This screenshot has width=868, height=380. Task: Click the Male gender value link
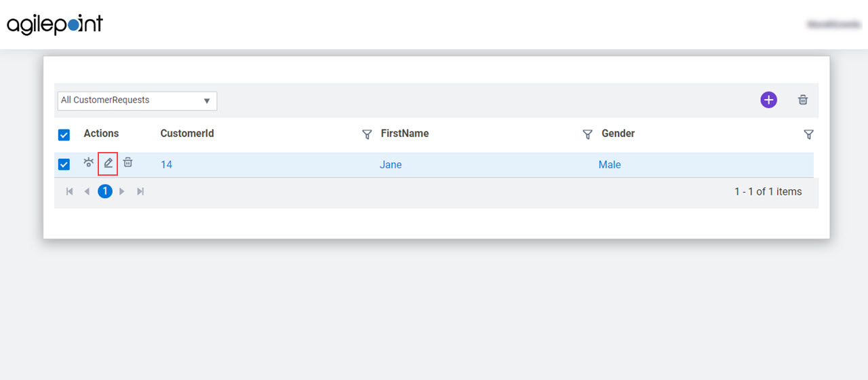click(610, 164)
